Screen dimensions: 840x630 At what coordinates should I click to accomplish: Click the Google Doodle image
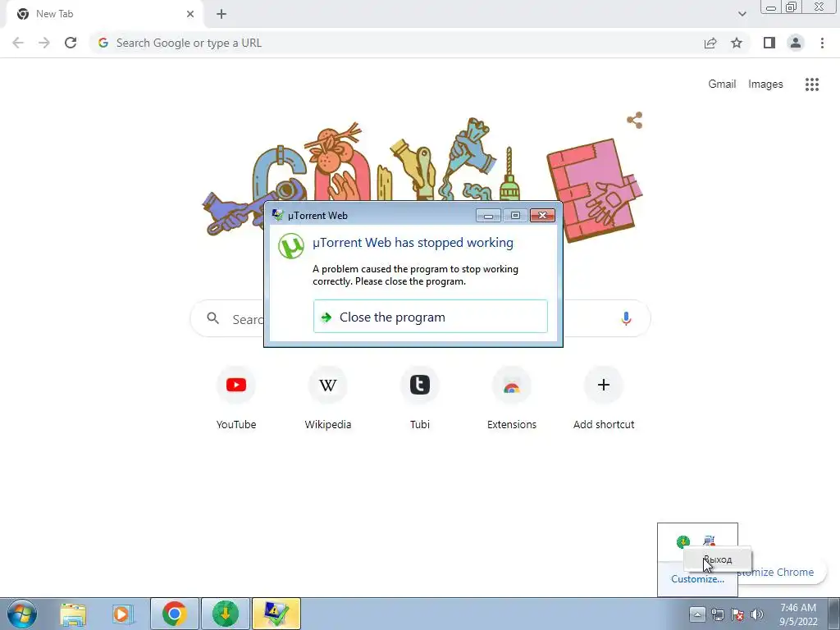point(422,180)
